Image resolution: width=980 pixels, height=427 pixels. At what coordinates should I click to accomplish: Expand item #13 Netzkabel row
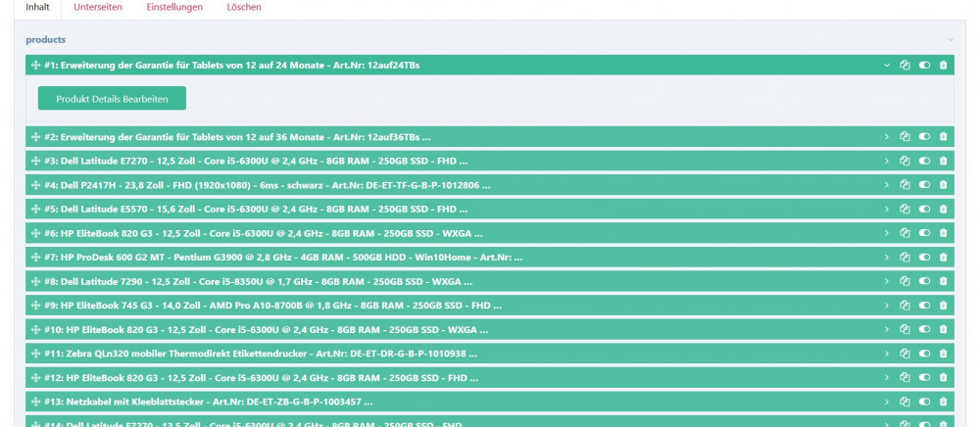pos(886,403)
